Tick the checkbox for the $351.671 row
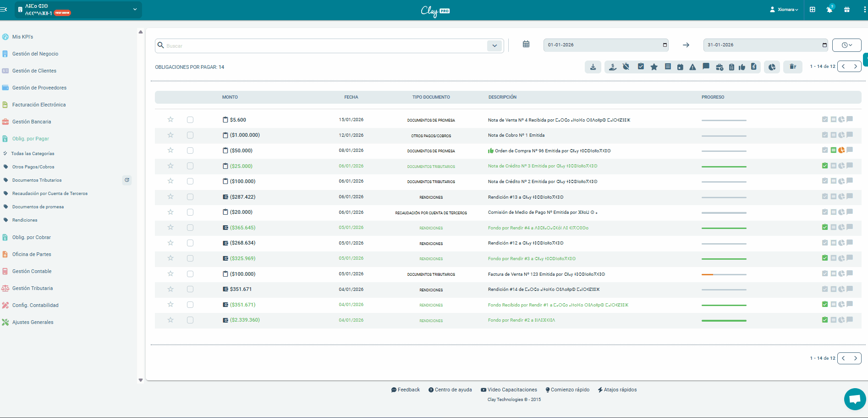Screen dimensions: 868x418 pyautogui.click(x=190, y=289)
